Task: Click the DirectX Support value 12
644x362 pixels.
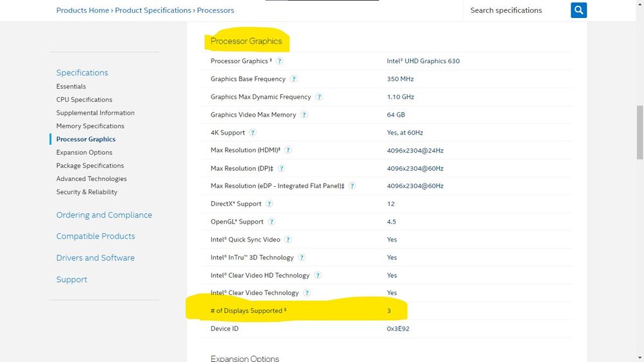Action: click(391, 204)
